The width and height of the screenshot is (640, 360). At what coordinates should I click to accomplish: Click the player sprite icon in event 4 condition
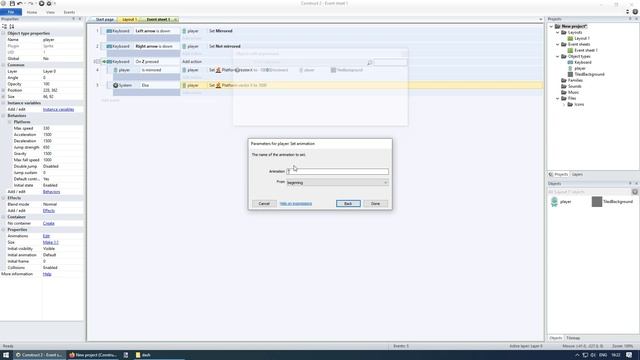[116, 70]
